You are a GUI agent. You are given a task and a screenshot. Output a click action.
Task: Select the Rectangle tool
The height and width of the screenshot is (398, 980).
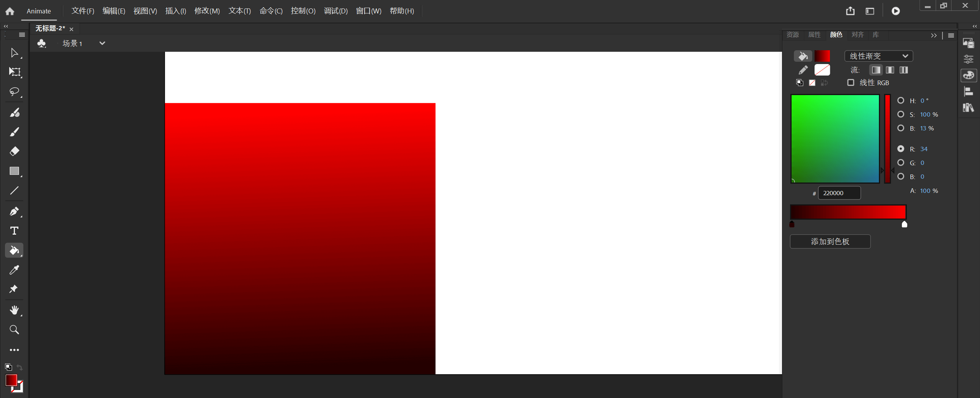[14, 171]
